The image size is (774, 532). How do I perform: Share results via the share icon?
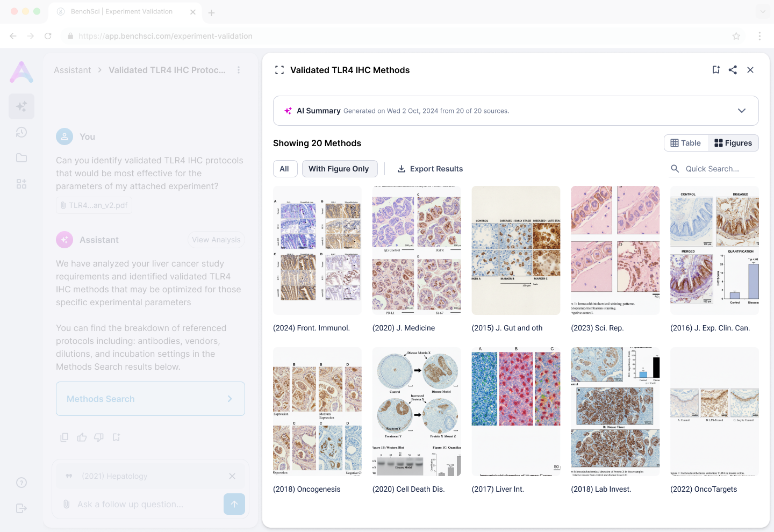(733, 69)
